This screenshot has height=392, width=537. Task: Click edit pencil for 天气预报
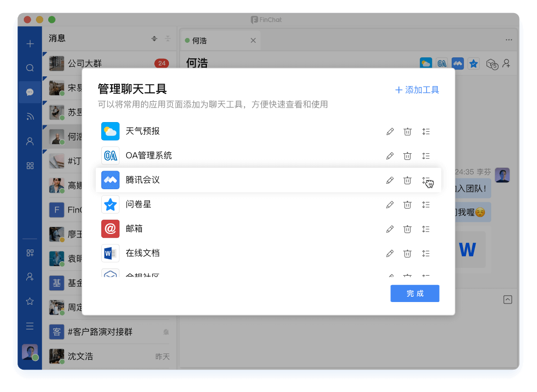[389, 131]
